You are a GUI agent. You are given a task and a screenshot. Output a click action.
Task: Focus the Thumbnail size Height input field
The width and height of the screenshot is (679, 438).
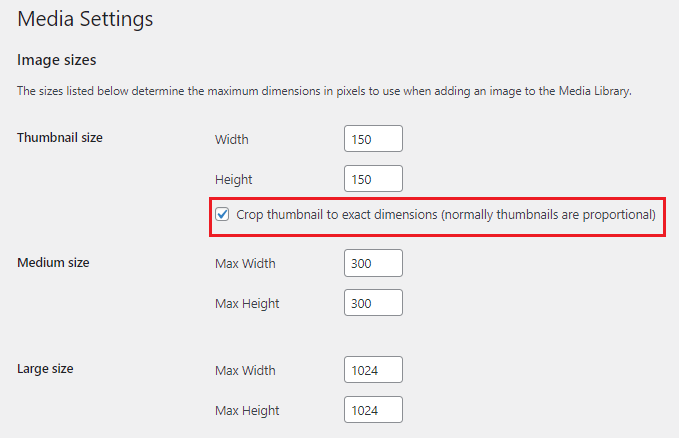pos(373,179)
